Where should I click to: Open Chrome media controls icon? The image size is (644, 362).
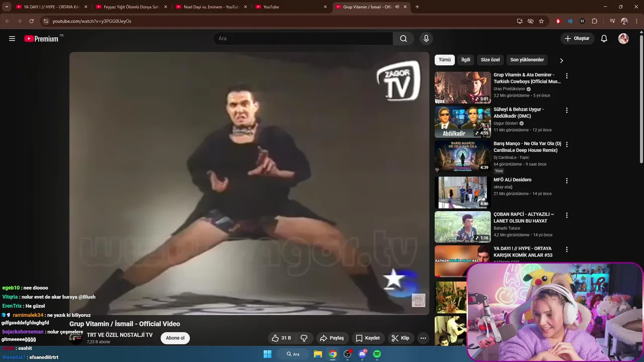tap(612, 21)
